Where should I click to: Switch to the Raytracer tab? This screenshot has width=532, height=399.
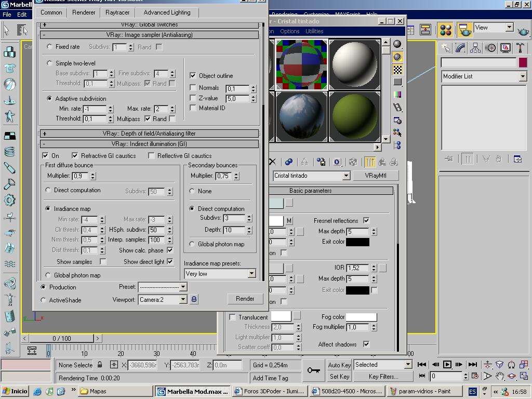point(117,12)
